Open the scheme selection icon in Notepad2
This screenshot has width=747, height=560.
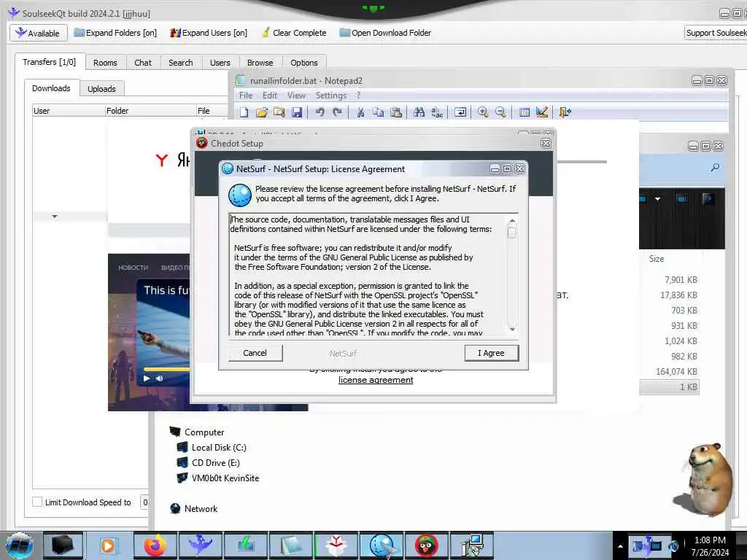tap(524, 112)
